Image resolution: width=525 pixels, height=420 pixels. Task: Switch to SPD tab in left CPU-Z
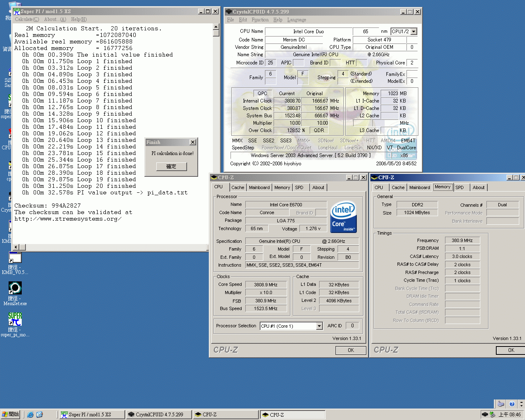[x=299, y=187]
